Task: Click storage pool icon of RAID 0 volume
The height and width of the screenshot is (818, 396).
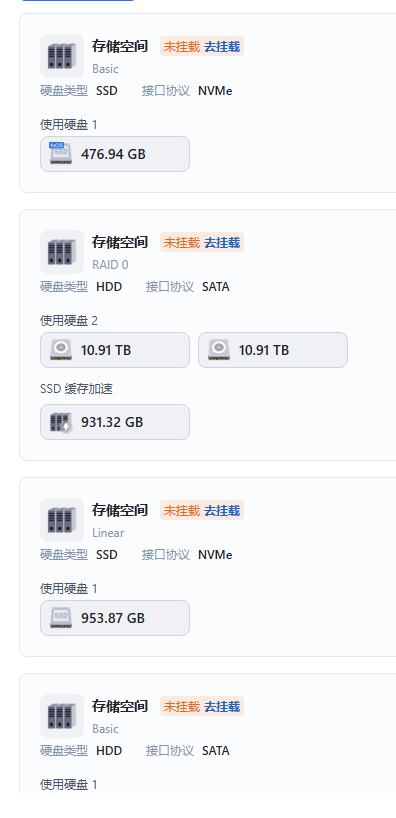Action: [x=62, y=252]
